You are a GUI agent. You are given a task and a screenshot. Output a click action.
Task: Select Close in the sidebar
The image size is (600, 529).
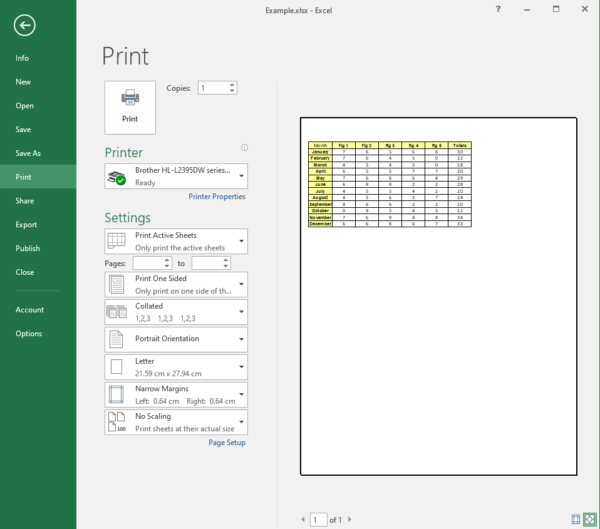24,272
